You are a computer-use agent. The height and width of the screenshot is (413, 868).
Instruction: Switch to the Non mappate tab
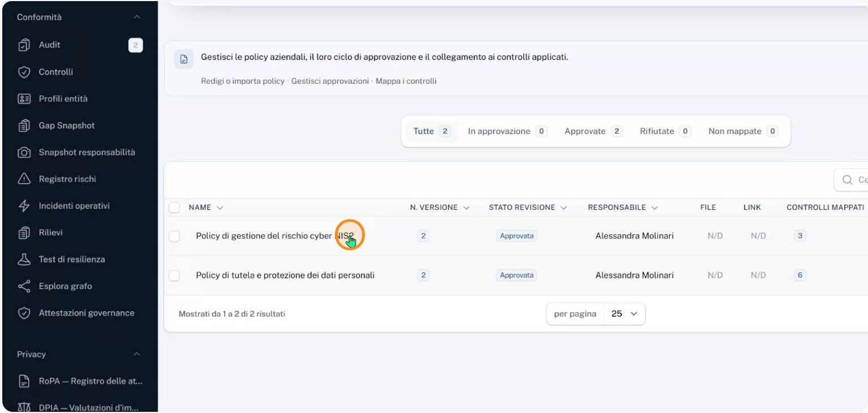click(x=743, y=131)
